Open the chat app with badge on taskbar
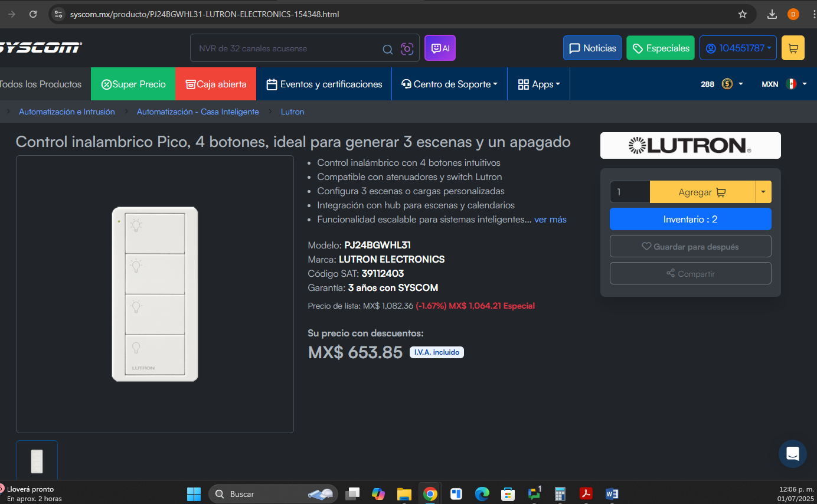This screenshot has width=817, height=504. 534,493
